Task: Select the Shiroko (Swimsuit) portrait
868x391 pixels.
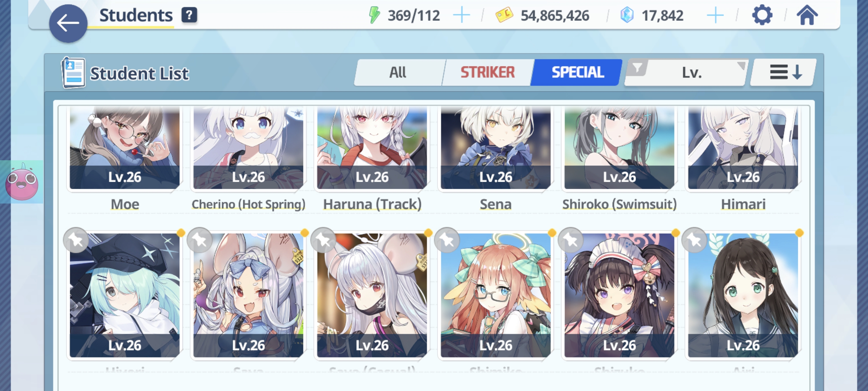Action: coord(619,148)
